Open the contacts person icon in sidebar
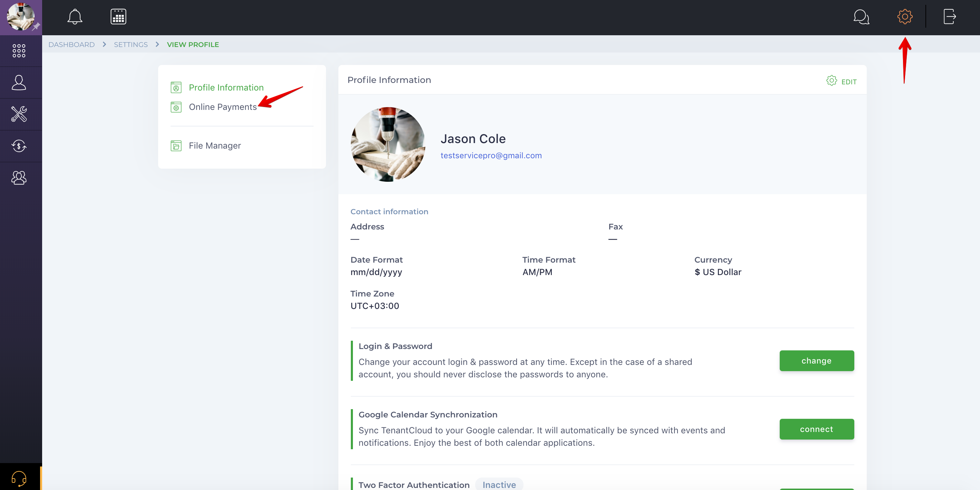 click(19, 83)
